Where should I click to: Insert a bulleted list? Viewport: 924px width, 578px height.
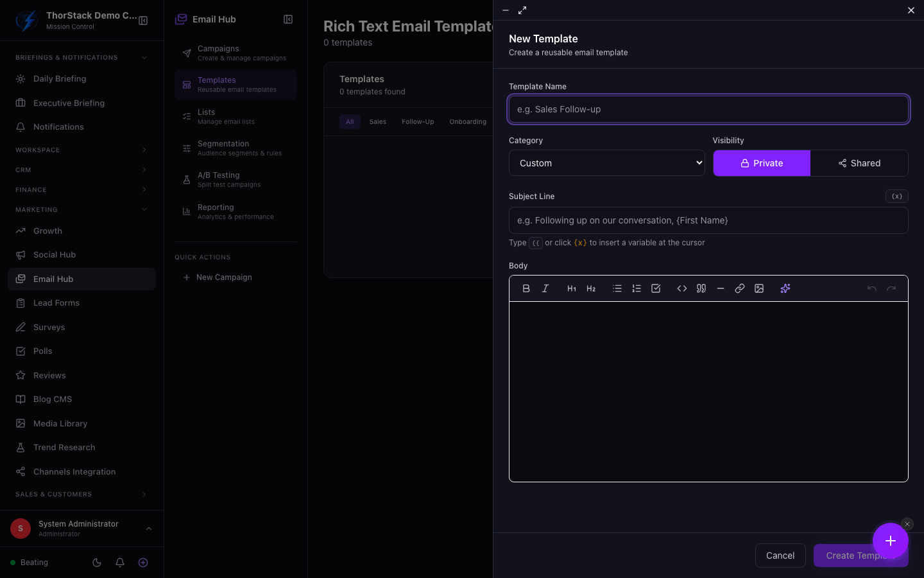[x=617, y=288]
